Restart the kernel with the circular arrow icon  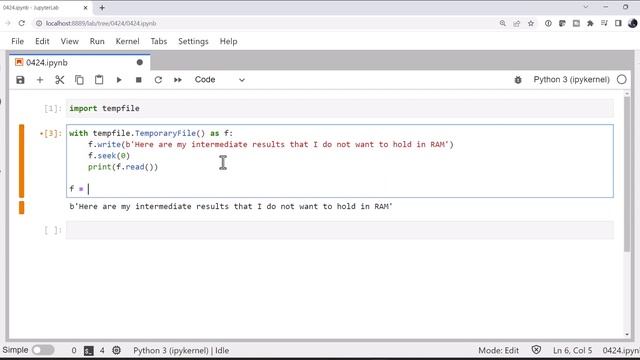pyautogui.click(x=158, y=80)
